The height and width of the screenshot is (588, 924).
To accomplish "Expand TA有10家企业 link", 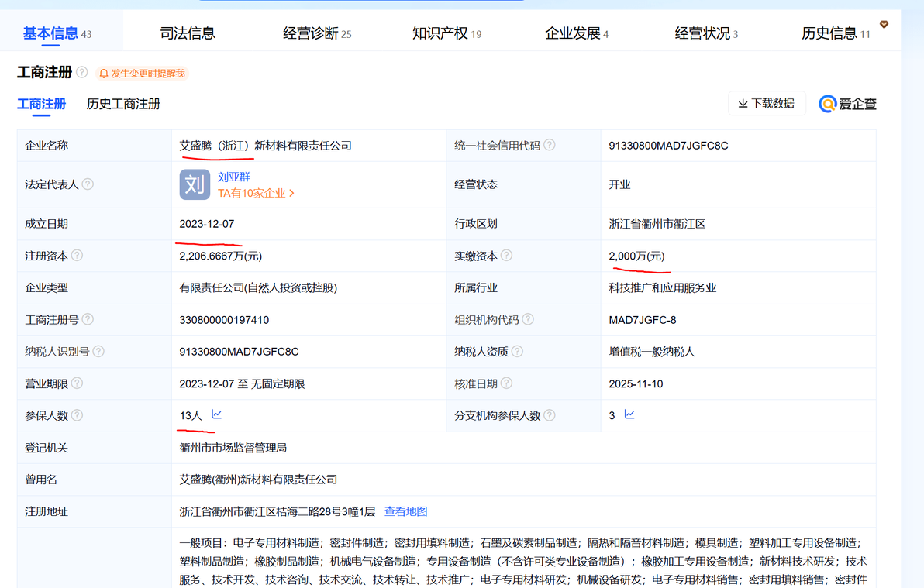I will tap(256, 193).
